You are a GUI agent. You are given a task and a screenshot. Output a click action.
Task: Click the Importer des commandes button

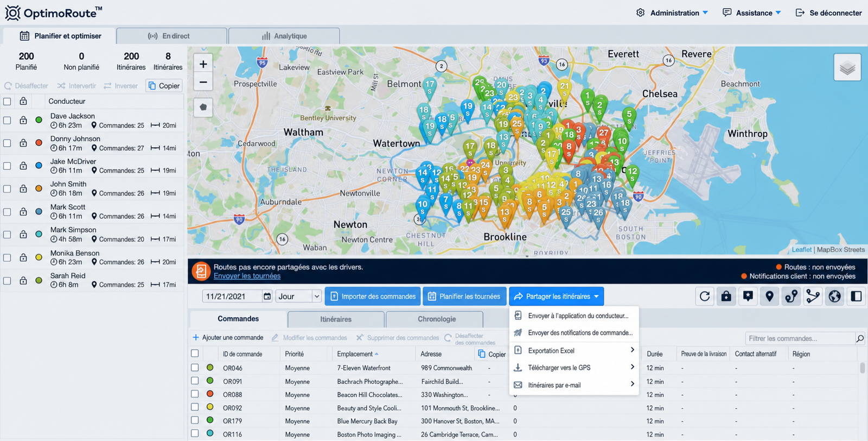click(x=373, y=297)
